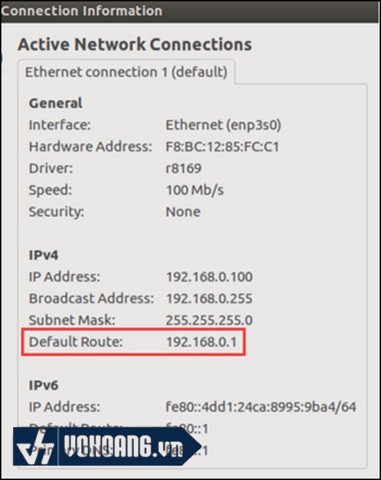Select the broadcast address 192.168.0.255
Screen dimensions: 381x480
209,298
